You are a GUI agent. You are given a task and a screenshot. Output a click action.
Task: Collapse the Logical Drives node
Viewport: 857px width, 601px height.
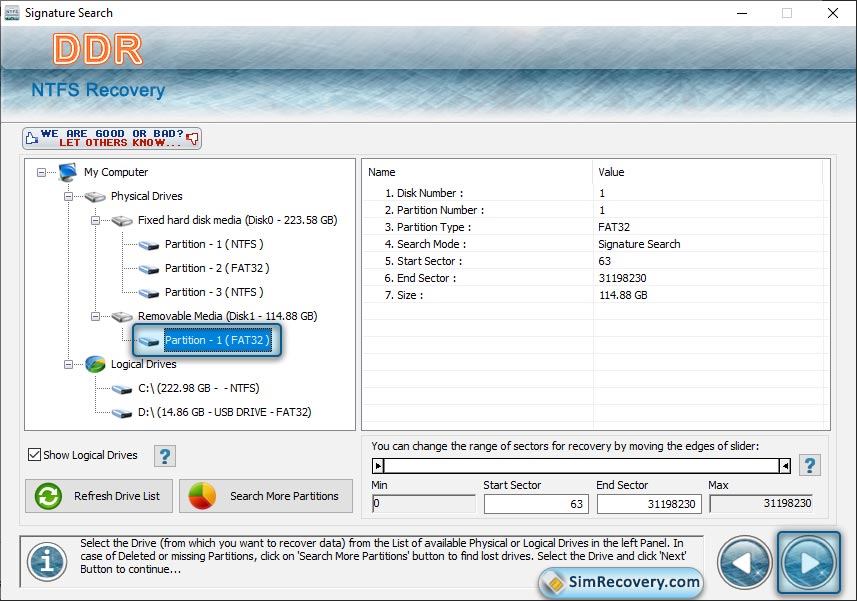pos(68,364)
